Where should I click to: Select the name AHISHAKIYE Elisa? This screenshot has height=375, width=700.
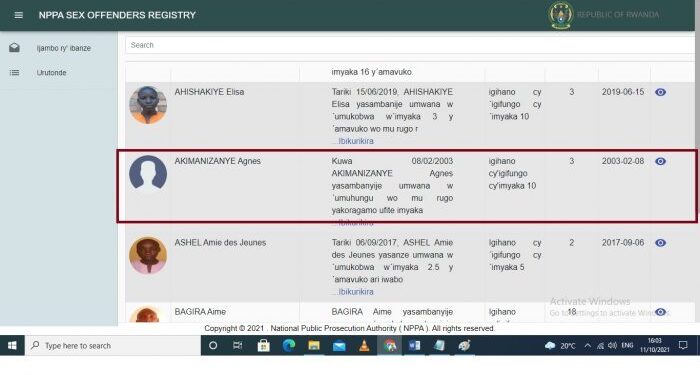[x=209, y=92]
